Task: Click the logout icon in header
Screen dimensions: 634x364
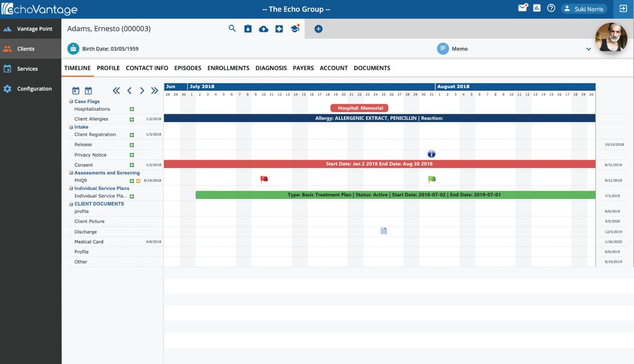Action: [x=623, y=9]
